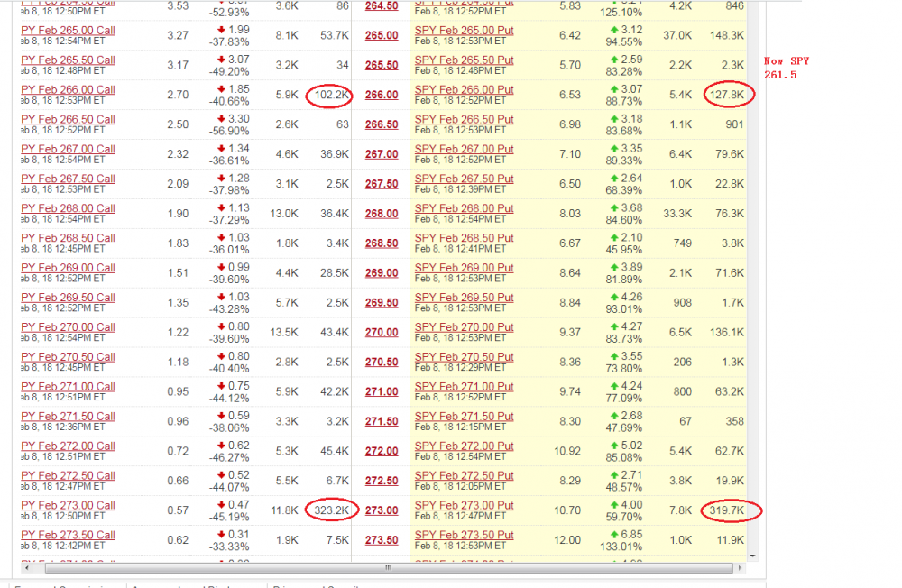Open SPY Feb 266.50 Put link
902x588 pixels.
point(465,120)
